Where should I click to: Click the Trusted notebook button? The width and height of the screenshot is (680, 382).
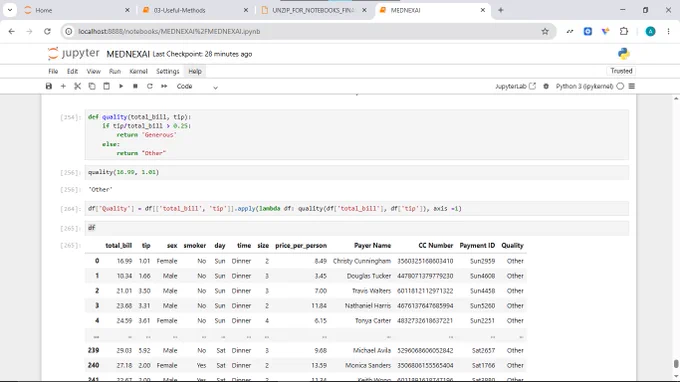click(621, 71)
